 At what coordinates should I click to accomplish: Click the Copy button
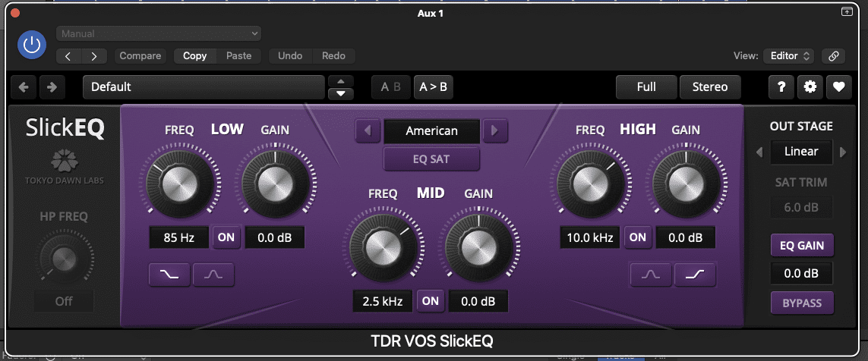[x=195, y=56]
